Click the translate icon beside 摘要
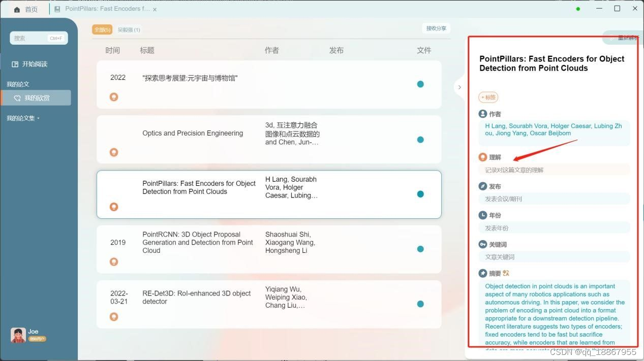The width and height of the screenshot is (644, 361). coord(506,273)
